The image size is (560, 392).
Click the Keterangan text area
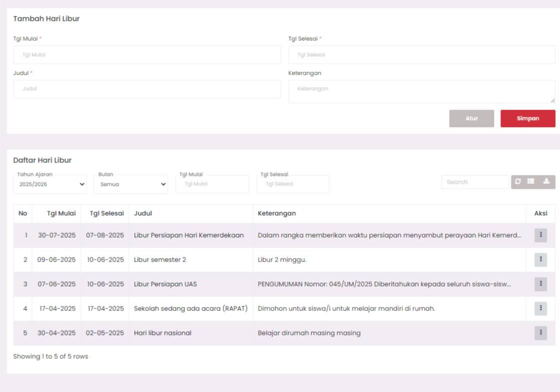422,91
